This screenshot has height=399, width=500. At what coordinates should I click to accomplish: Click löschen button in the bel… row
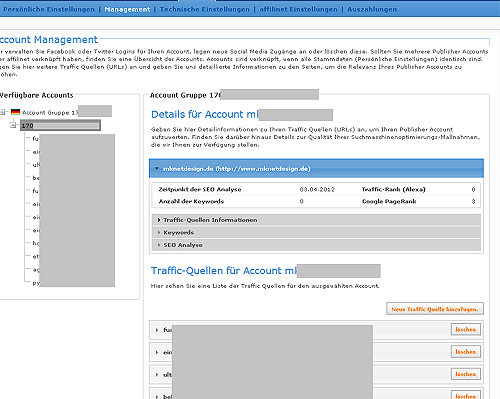[x=466, y=396]
